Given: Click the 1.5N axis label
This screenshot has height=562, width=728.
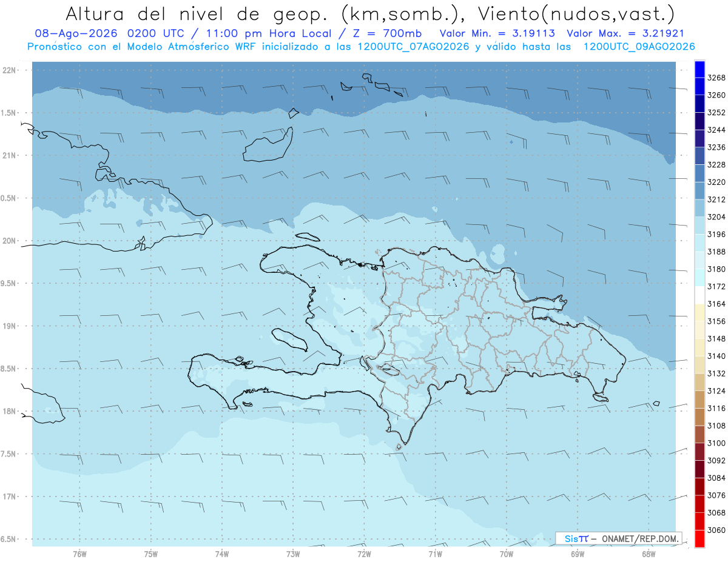Looking at the screenshot, I should (x=9, y=113).
